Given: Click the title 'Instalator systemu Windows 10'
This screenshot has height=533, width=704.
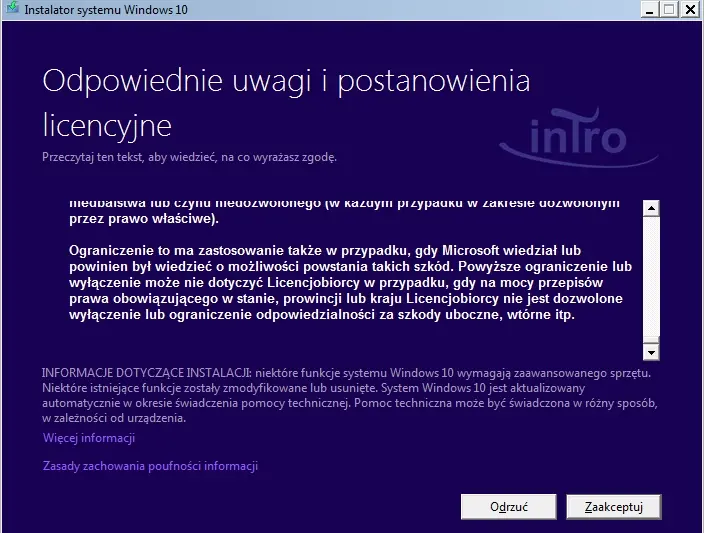Looking at the screenshot, I should 106,9.
